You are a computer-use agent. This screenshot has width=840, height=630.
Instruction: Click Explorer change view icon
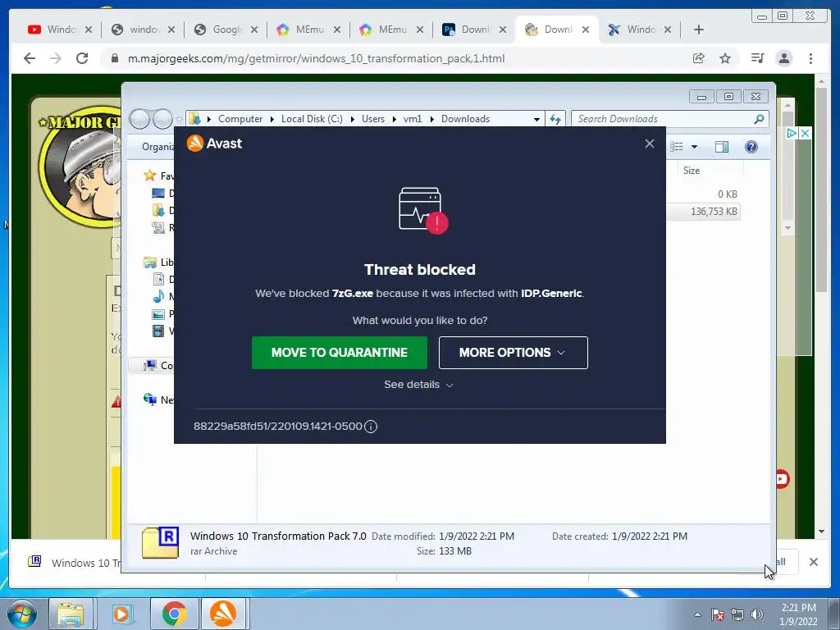677,147
